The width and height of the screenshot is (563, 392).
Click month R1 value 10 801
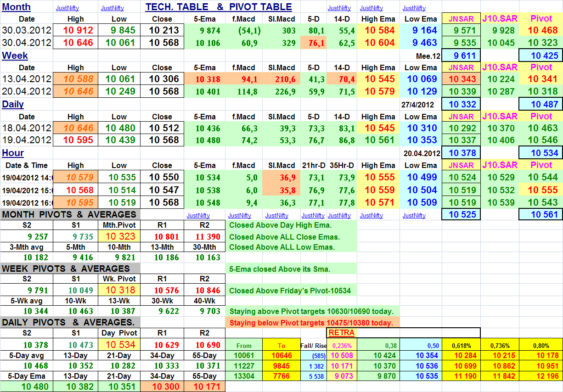pyautogui.click(x=162, y=236)
